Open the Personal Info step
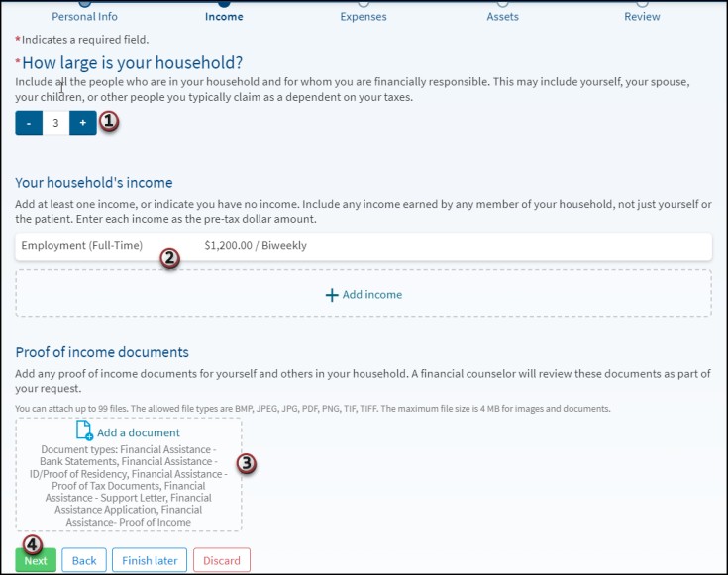 click(84, 16)
